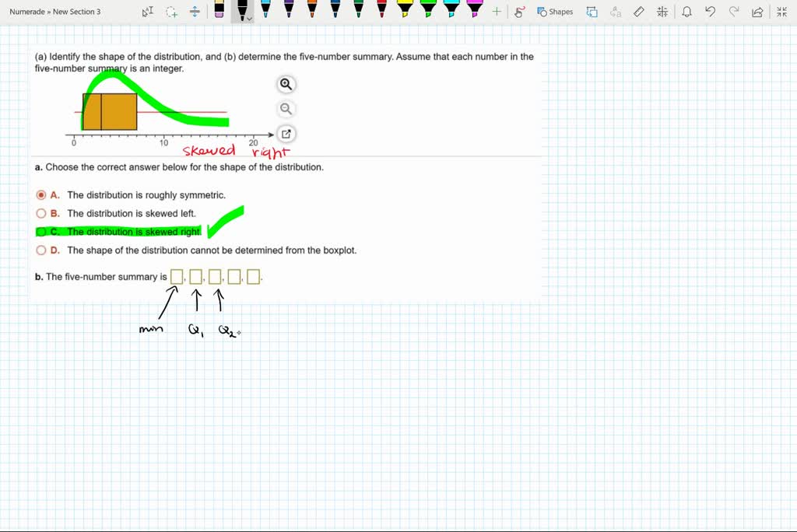Click the New Section 3 title

coord(78,12)
